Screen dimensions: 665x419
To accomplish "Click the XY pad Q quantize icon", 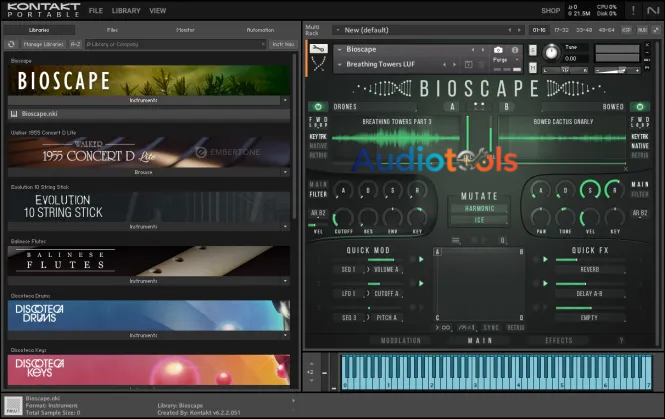I will point(503,240).
